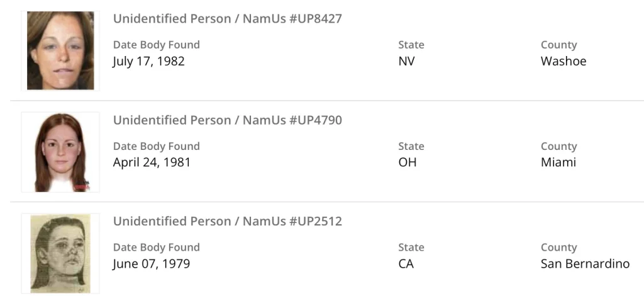Click the June 07, 1979 date value
The image size is (644, 296).
(x=151, y=264)
